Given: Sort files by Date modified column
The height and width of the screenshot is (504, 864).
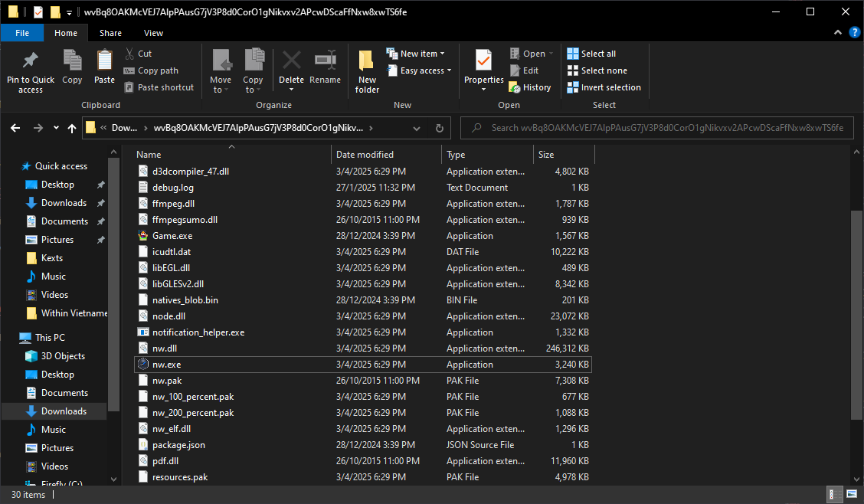Looking at the screenshot, I should [365, 155].
